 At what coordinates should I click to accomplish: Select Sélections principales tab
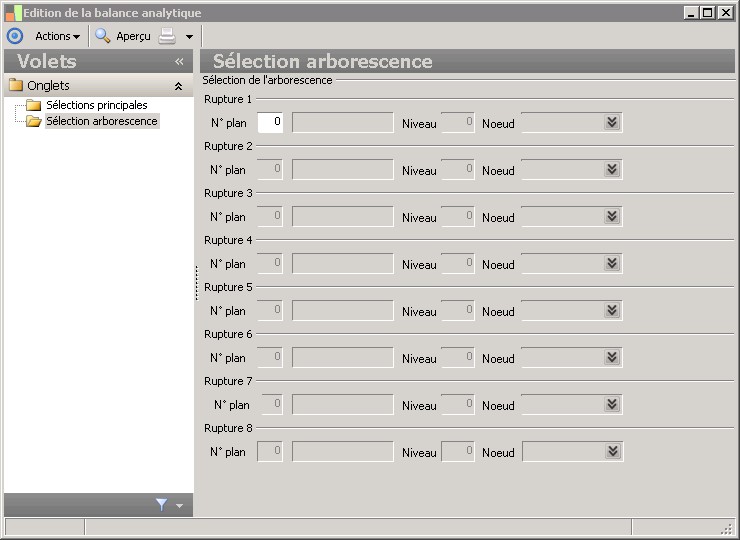(97, 105)
